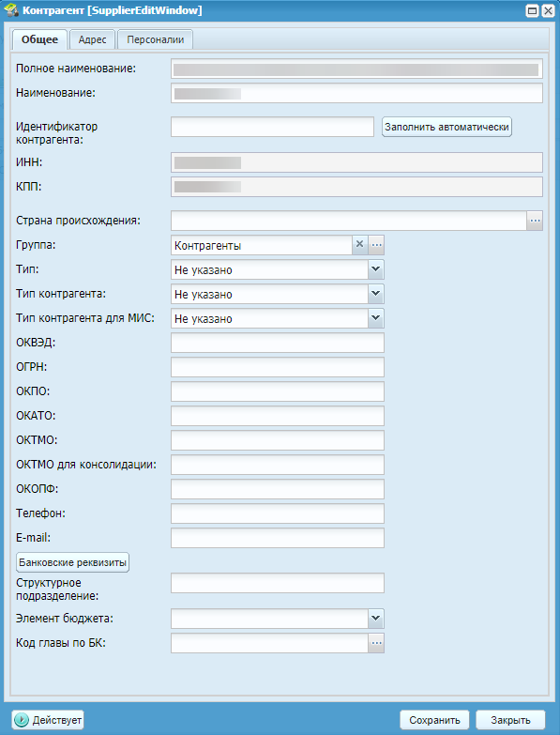Switch to the Персоналии tab
The width and height of the screenshot is (560, 735).
point(156,39)
